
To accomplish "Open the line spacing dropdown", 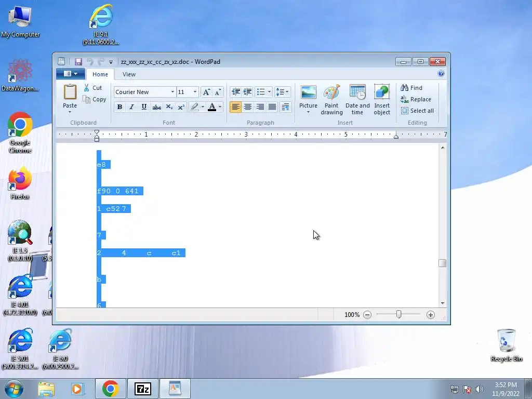I will (282, 92).
